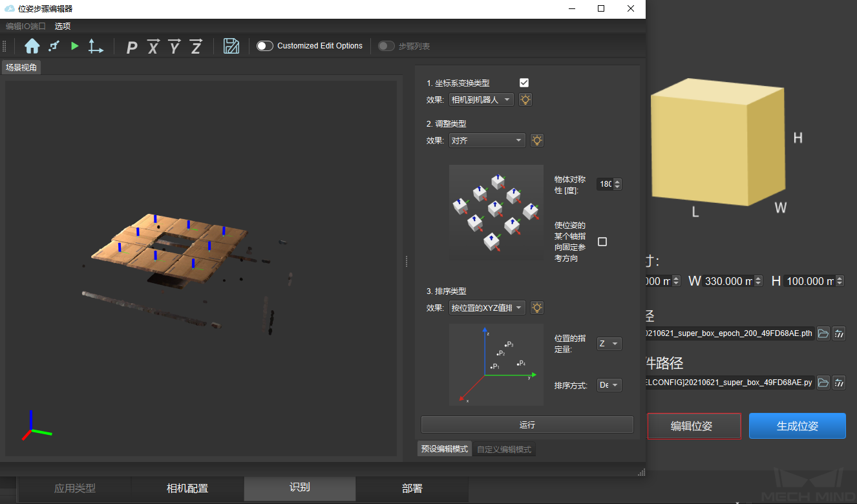Viewport: 857px width, 504px height.
Task: Open the Z axis 位置的指定量 dropdown
Action: pos(609,344)
